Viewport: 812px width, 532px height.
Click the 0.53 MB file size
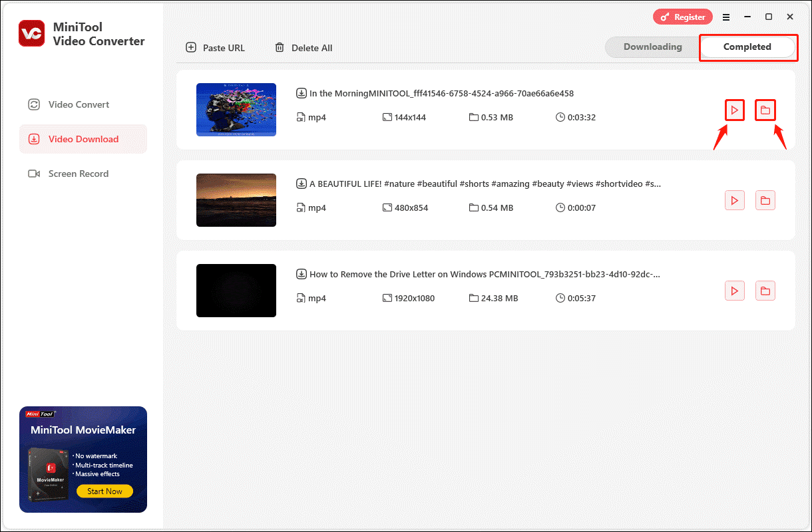[497, 118]
